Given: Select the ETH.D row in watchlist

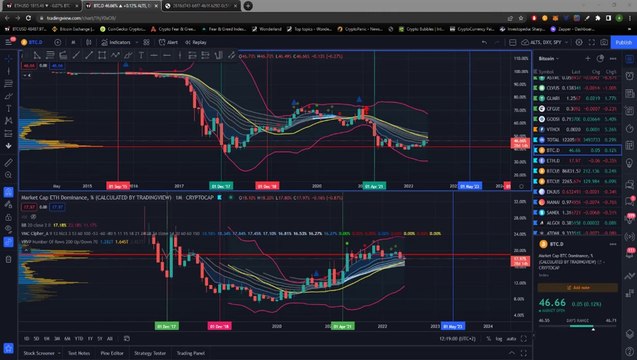Looking at the screenshot, I should click(577, 160).
